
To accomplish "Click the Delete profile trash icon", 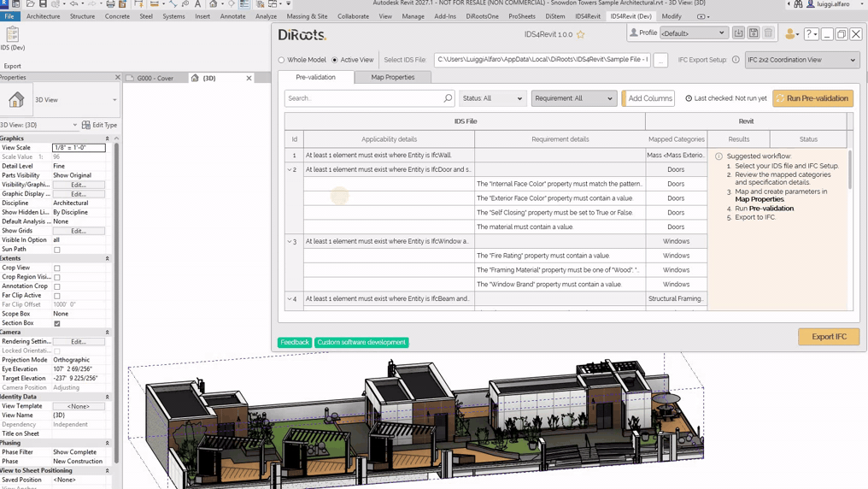I will pos(768,33).
